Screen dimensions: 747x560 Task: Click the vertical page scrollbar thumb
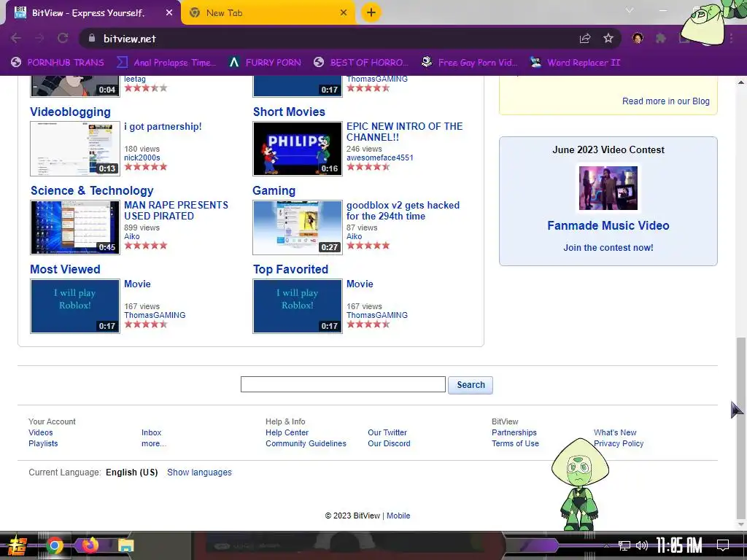pos(741,427)
